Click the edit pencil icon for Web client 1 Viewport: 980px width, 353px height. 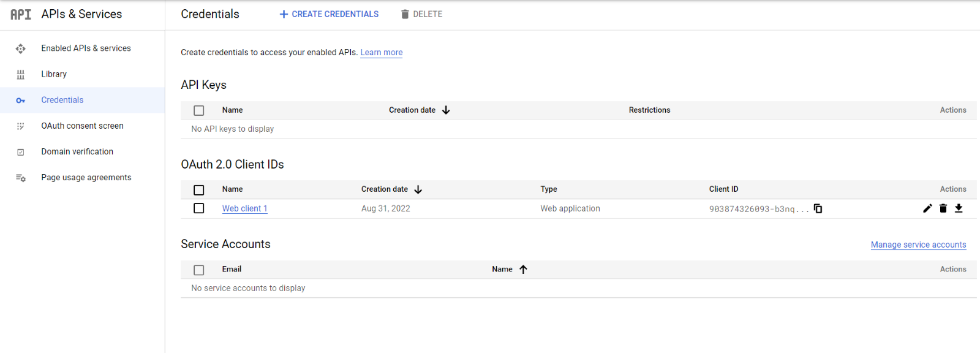coord(927,208)
